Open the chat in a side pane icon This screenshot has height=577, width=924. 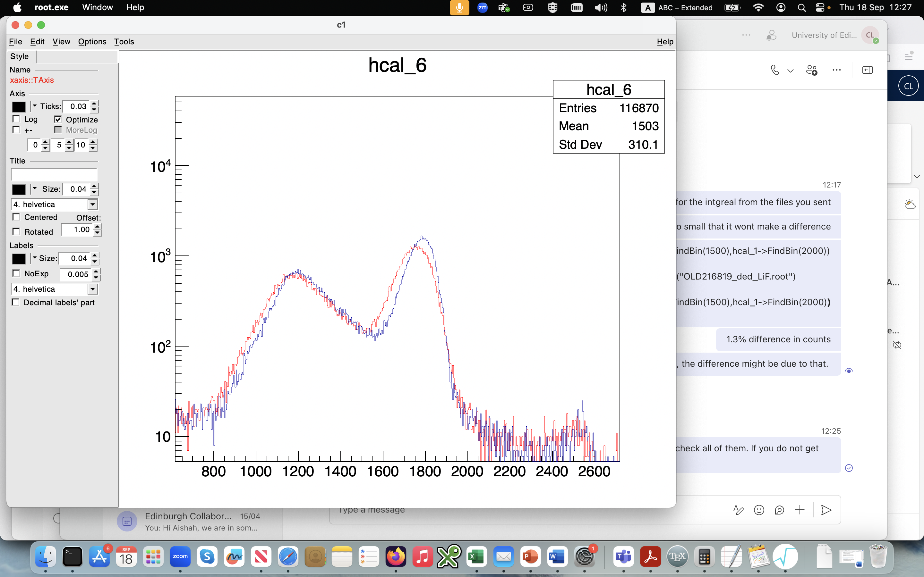(868, 70)
